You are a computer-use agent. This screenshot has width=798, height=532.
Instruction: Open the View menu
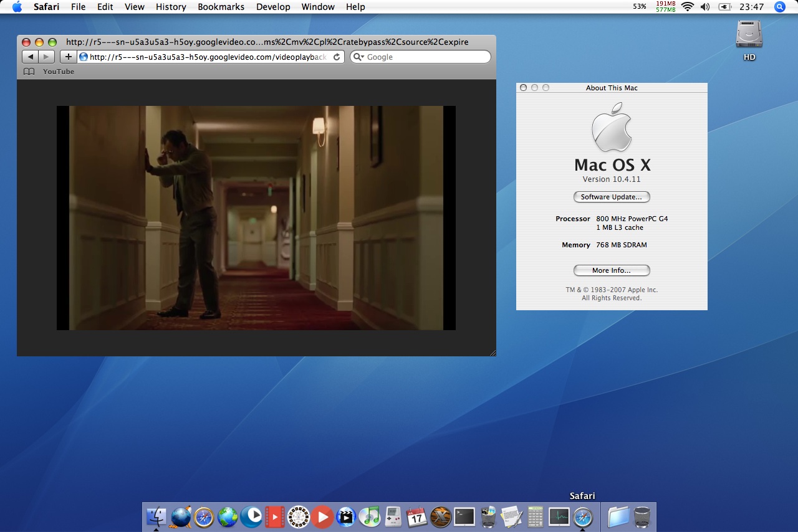point(134,7)
